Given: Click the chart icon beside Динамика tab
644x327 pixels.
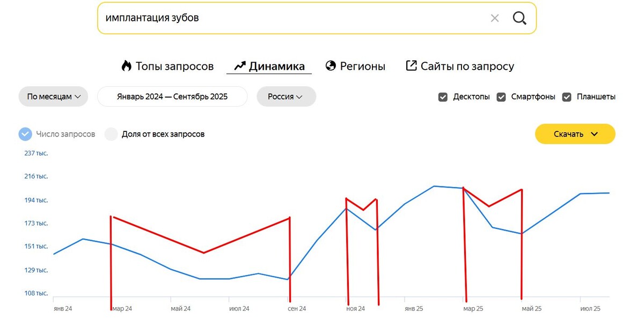Looking at the screenshot, I should point(239,65).
